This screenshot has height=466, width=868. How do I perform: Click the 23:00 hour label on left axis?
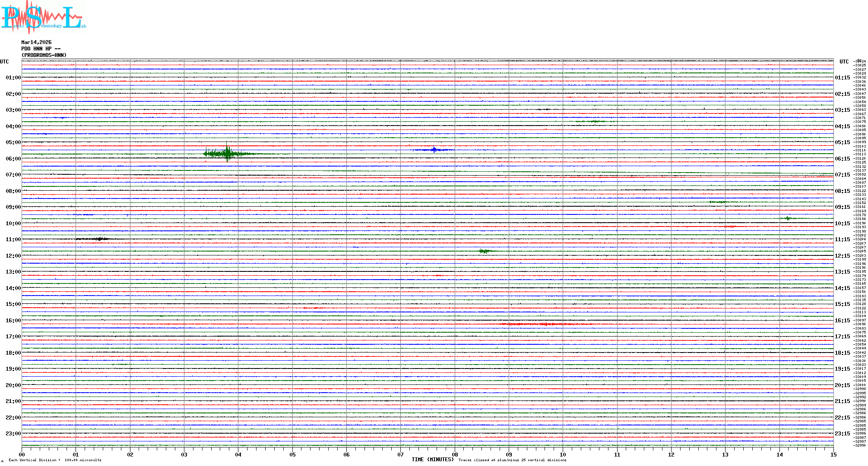13,434
